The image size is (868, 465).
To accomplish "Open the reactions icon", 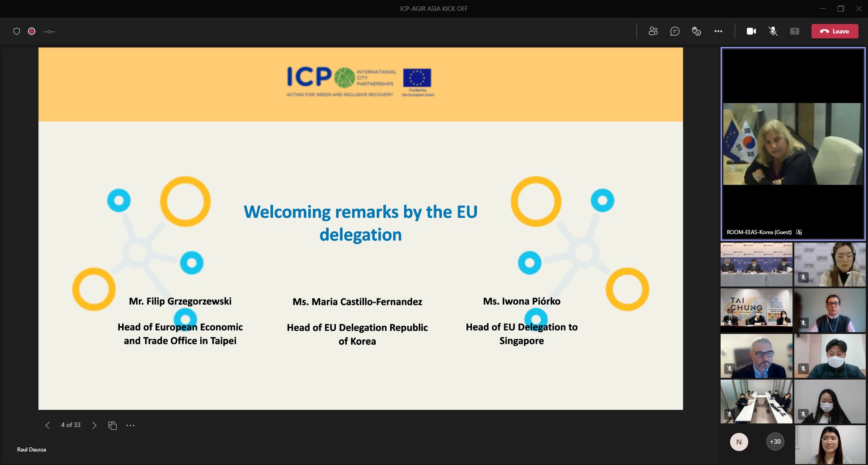I will [x=696, y=31].
